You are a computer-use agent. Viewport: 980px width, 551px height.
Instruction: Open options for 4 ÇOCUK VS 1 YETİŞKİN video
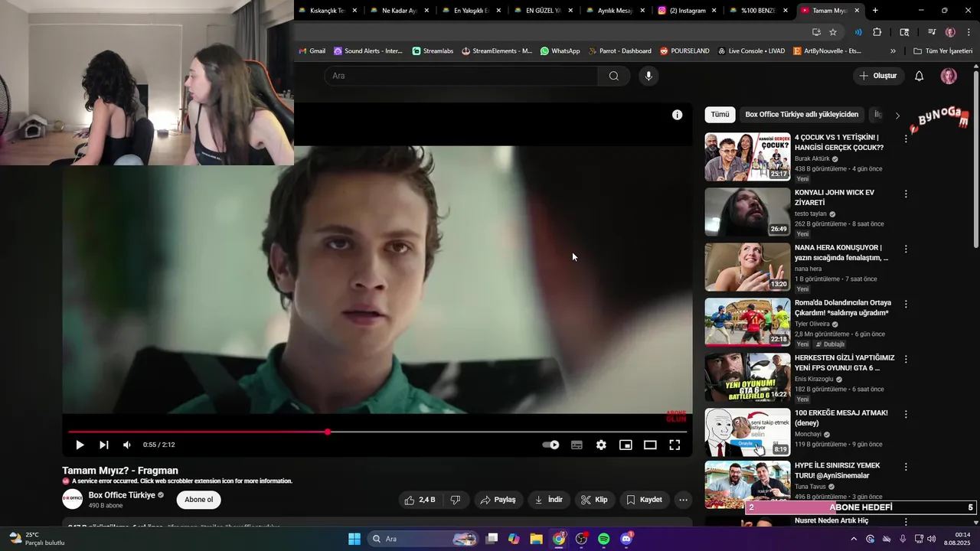coord(906,139)
